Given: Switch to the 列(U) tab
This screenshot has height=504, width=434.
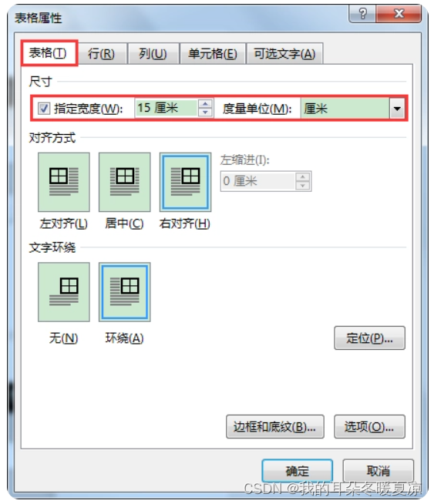Looking at the screenshot, I should (153, 54).
